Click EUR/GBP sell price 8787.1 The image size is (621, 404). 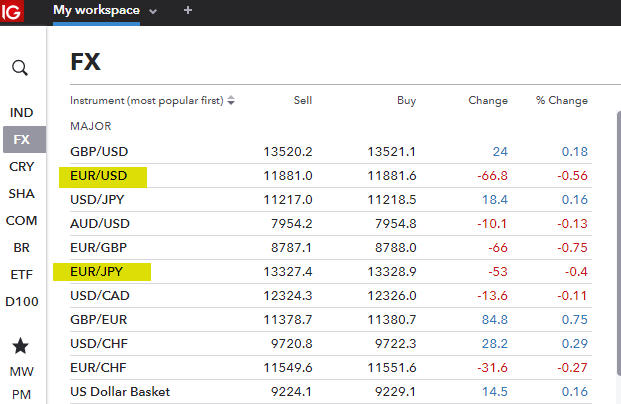pyautogui.click(x=291, y=248)
